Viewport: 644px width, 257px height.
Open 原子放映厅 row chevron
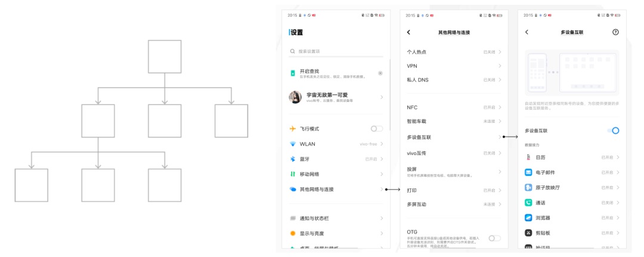[618, 187]
